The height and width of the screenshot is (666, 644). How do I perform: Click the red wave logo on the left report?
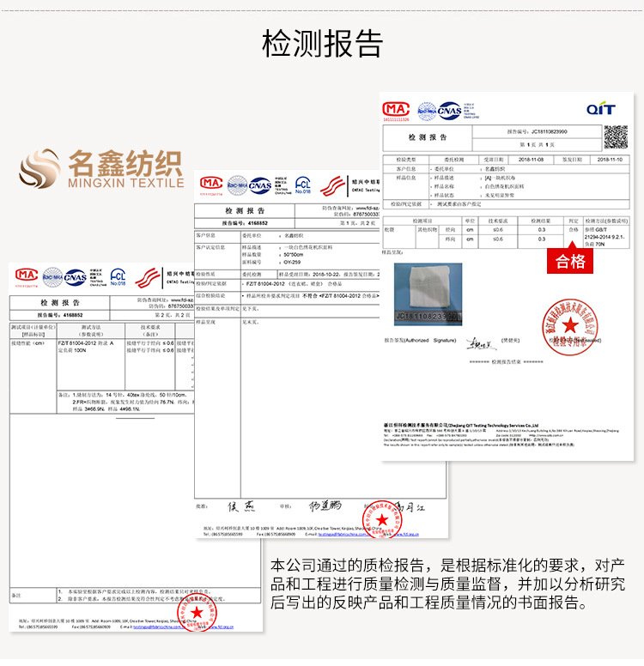coord(148,278)
